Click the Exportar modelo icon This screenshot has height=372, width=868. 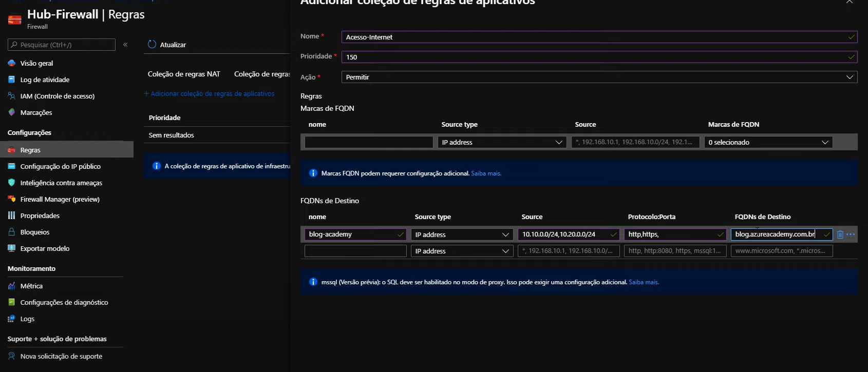(x=11, y=248)
